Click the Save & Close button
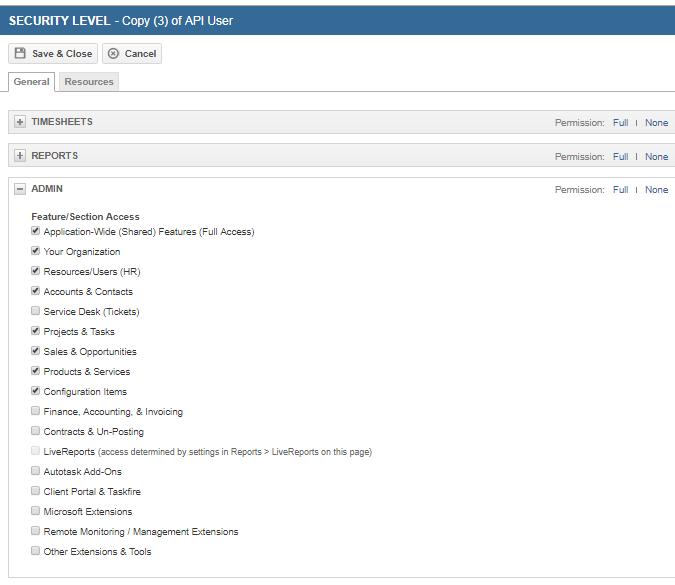The image size is (675, 585). (x=53, y=53)
